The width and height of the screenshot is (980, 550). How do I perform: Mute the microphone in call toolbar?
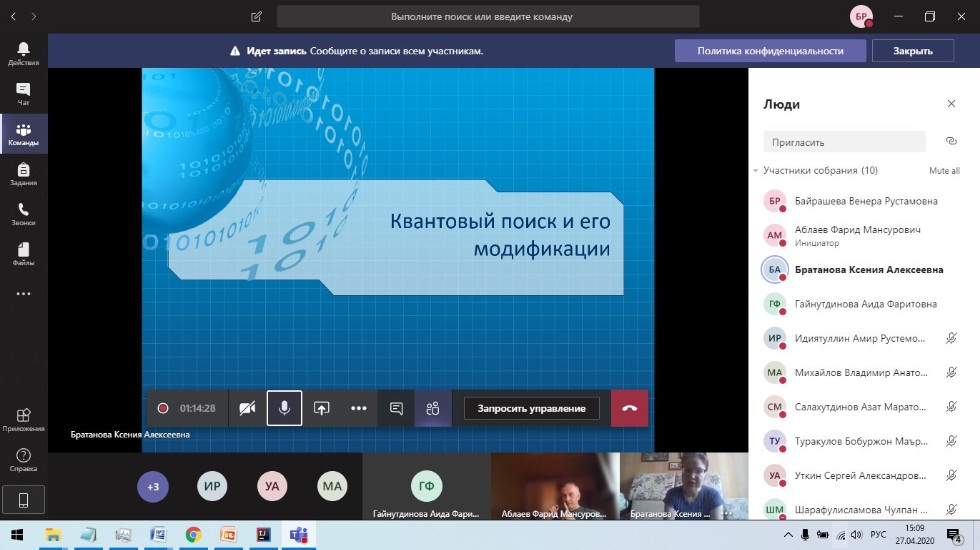pos(284,408)
